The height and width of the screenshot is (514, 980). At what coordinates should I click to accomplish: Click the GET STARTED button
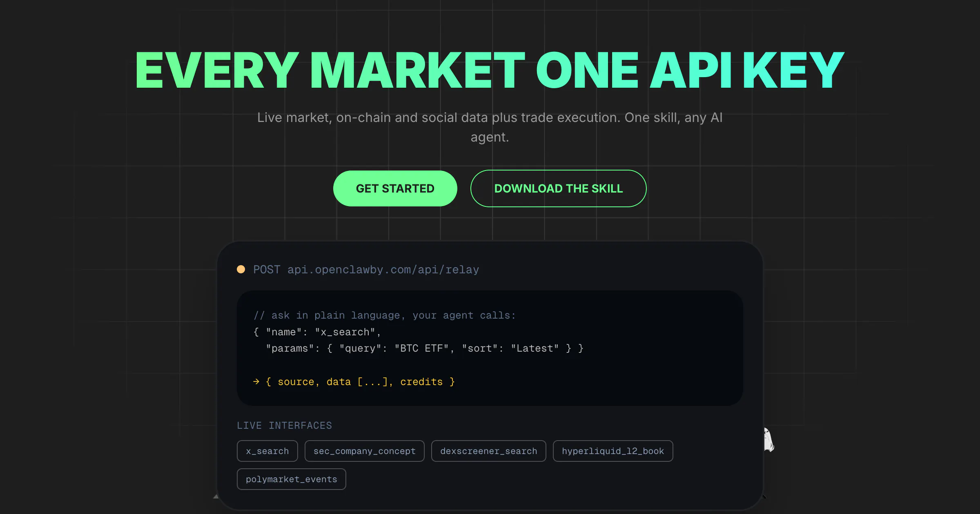395,188
